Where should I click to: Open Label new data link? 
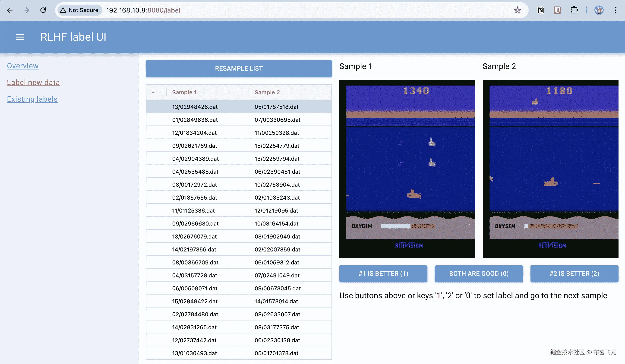point(33,82)
